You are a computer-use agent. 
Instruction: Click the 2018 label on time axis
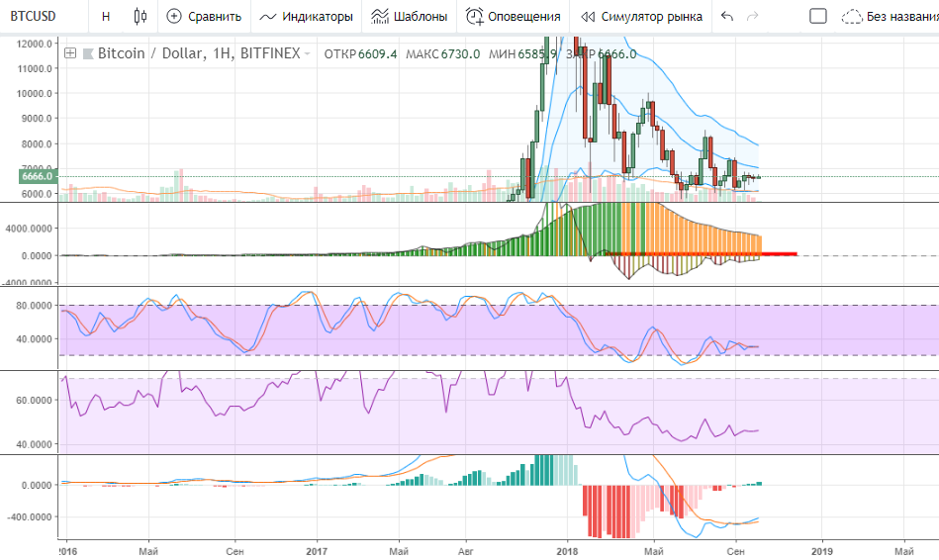pos(567,548)
